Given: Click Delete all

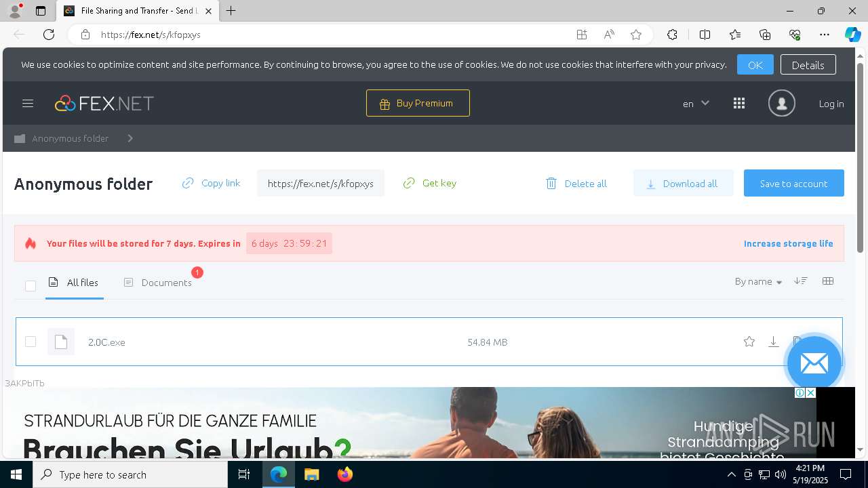Looking at the screenshot, I should [x=576, y=184].
